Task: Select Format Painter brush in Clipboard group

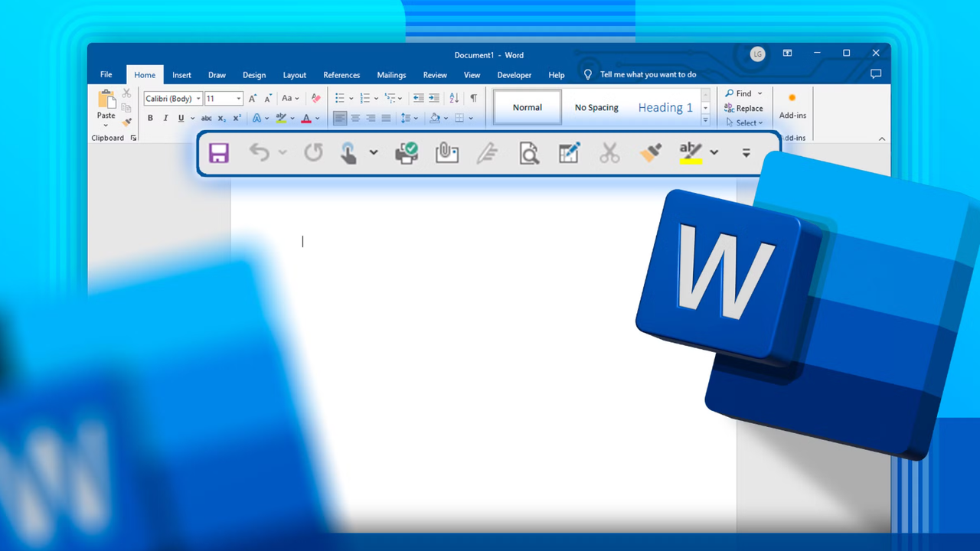Action: click(x=126, y=122)
